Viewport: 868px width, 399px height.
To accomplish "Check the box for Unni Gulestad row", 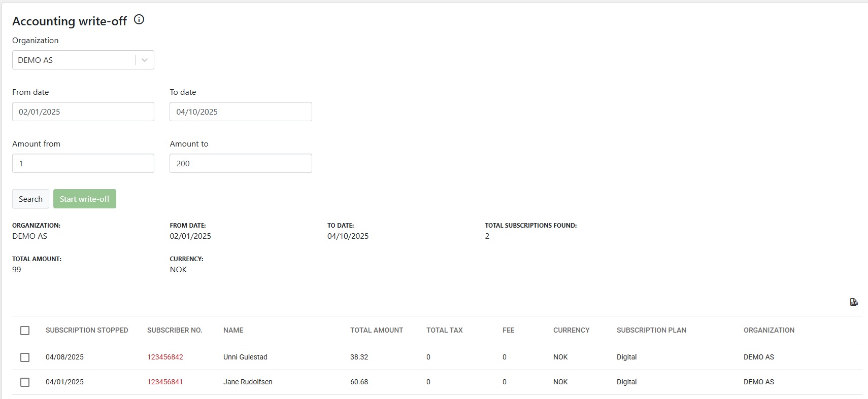I will 25,357.
